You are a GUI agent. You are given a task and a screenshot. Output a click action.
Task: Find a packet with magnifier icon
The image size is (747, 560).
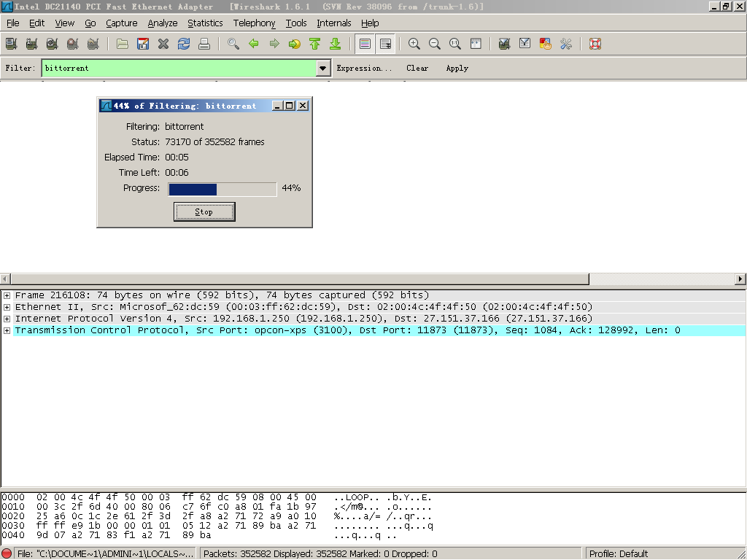point(233,44)
